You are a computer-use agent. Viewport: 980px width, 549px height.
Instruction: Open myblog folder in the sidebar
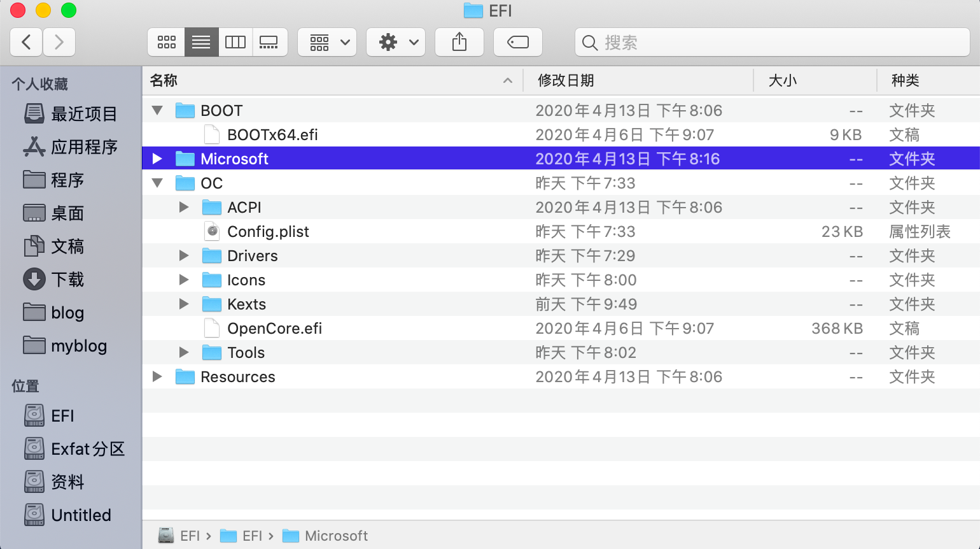[66, 346]
